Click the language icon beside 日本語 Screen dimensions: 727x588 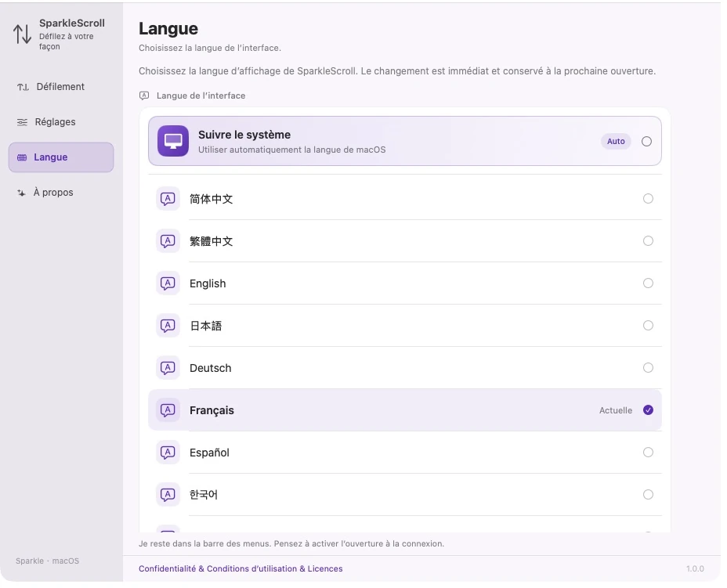pyautogui.click(x=168, y=326)
